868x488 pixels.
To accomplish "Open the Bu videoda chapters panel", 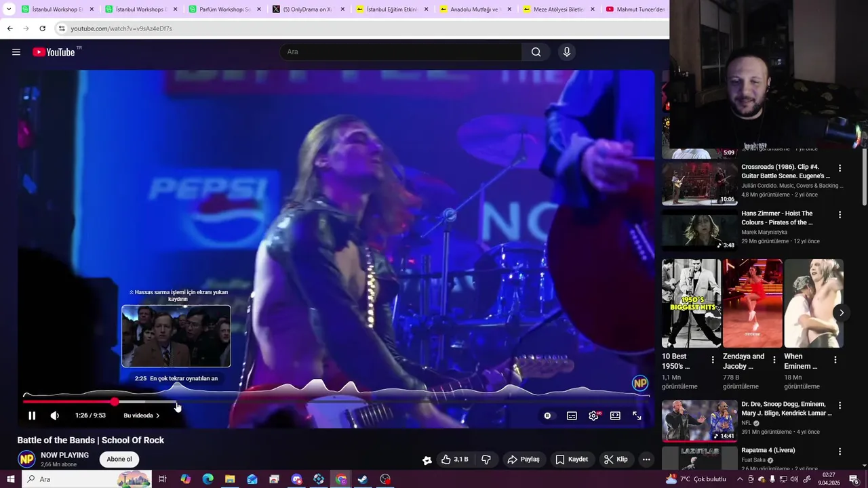I will (x=141, y=415).
